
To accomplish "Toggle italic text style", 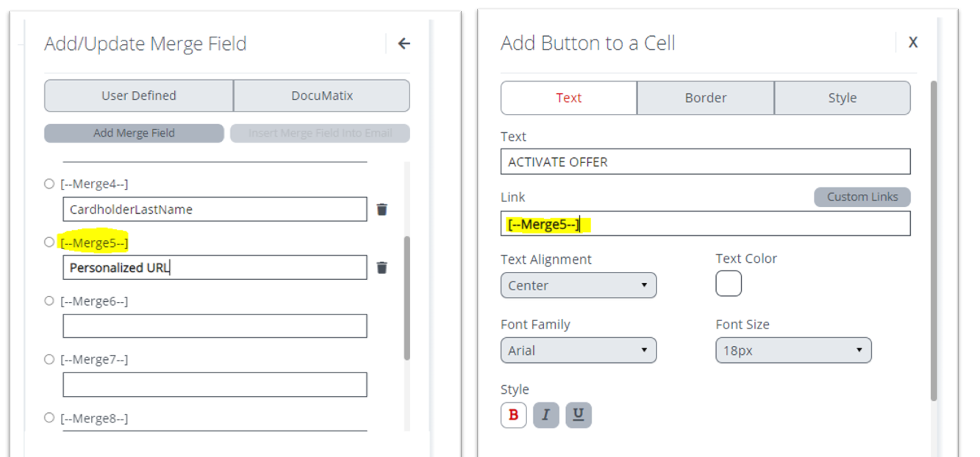I will pos(546,415).
